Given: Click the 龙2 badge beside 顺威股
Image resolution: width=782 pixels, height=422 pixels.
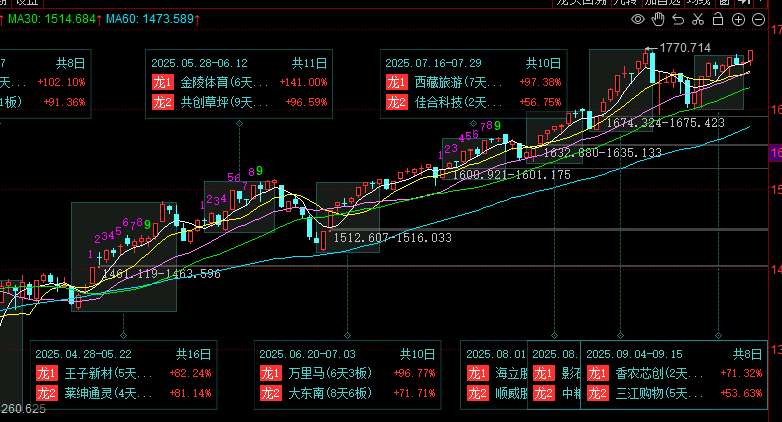Looking at the screenshot, I should [x=478, y=393].
